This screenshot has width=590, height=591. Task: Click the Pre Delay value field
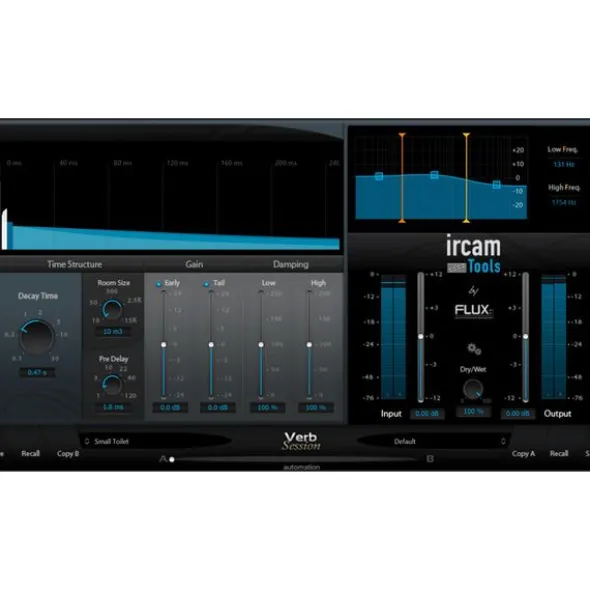click(x=112, y=407)
